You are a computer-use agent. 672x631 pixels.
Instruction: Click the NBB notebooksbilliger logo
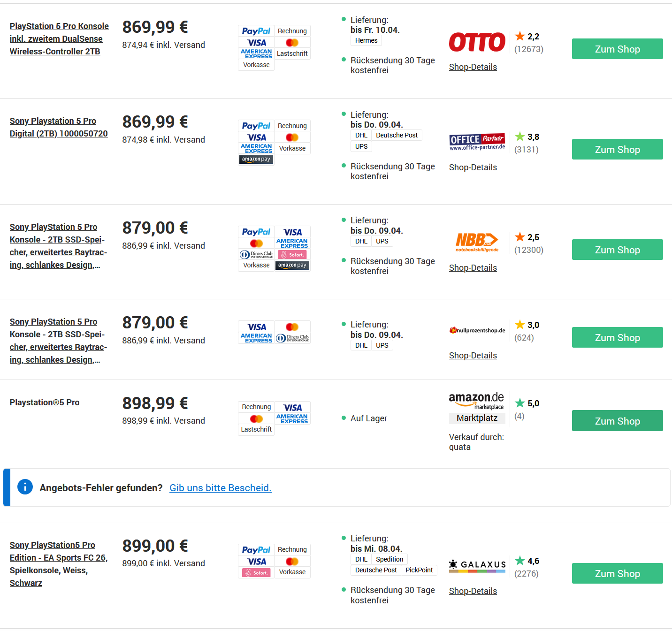point(477,242)
